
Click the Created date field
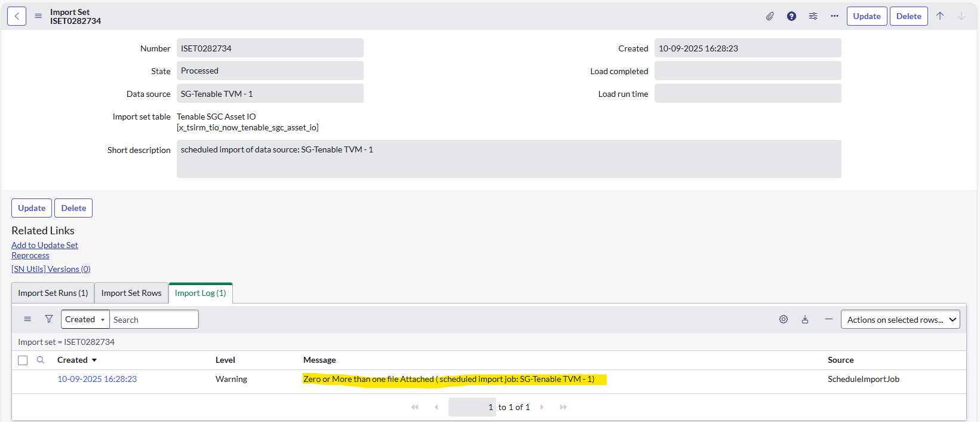click(748, 48)
